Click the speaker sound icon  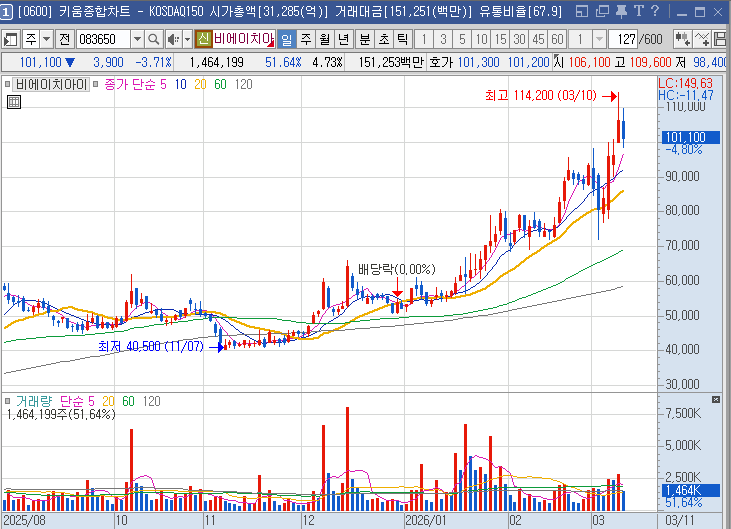(172, 39)
